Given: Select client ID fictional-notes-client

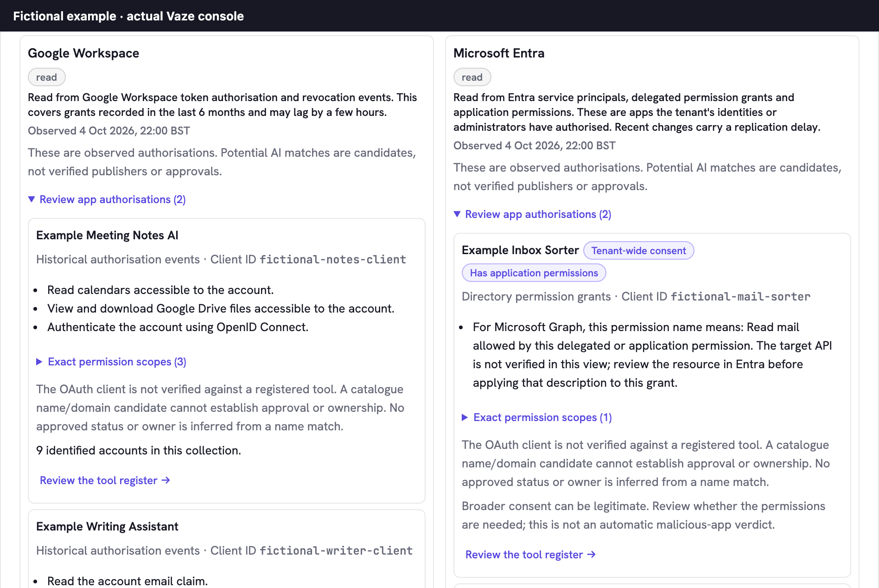Looking at the screenshot, I should pyautogui.click(x=333, y=259).
